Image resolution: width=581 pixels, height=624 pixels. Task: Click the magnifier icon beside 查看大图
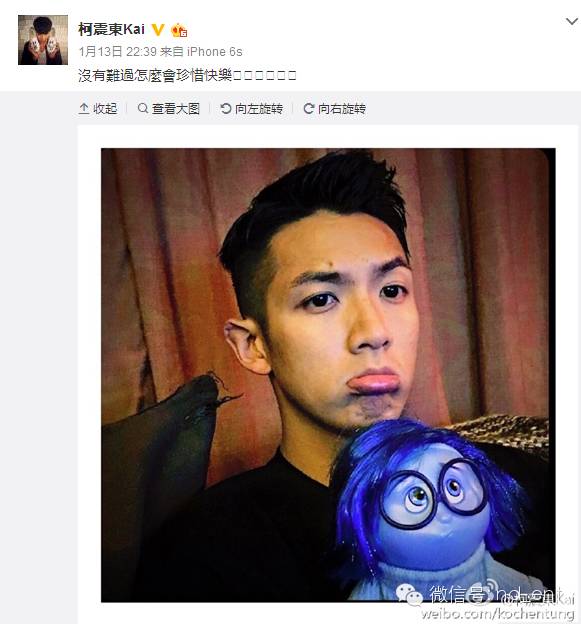point(142,108)
